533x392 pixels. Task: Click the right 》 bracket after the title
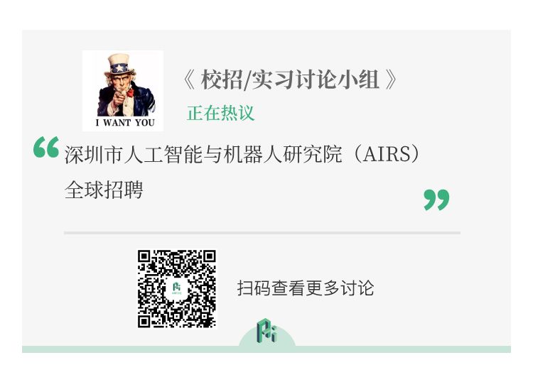pyautogui.click(x=391, y=80)
